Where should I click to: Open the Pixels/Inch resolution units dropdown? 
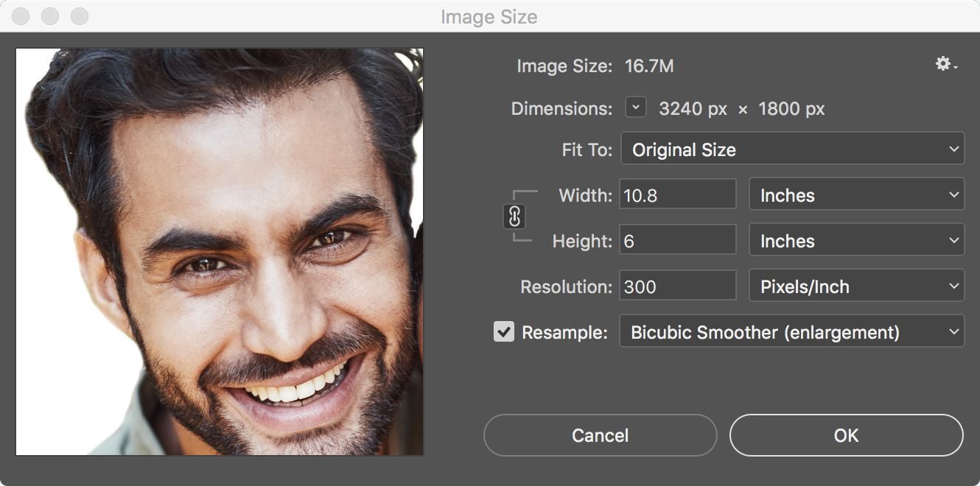tap(857, 286)
